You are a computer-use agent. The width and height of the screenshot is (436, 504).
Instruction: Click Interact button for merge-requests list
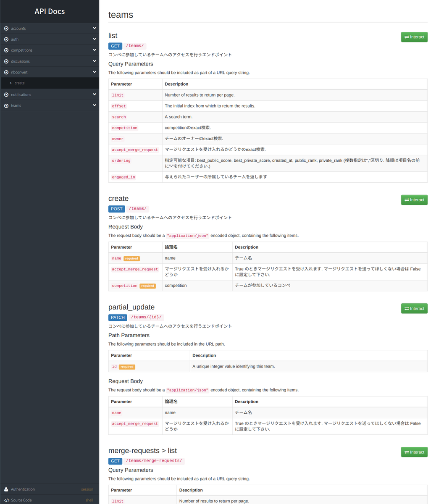[x=414, y=452]
